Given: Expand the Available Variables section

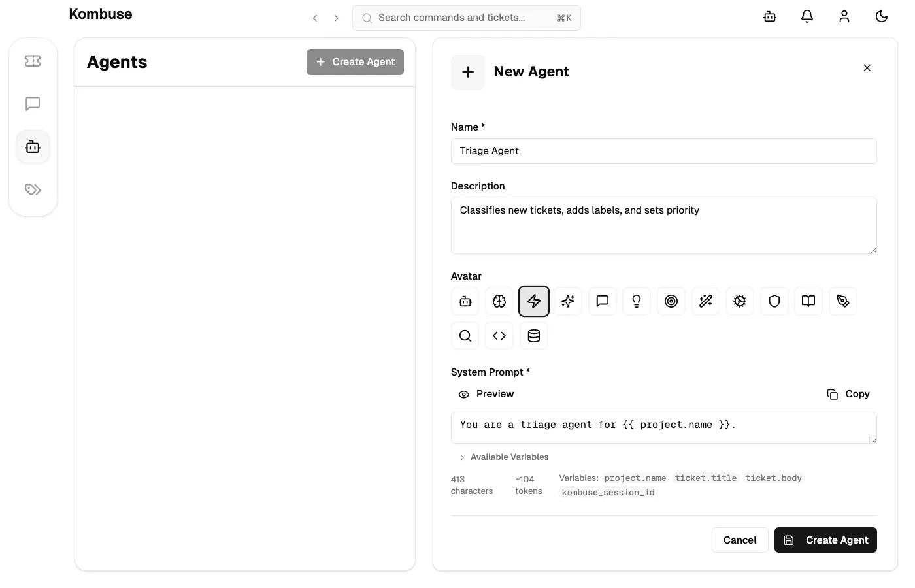Looking at the screenshot, I should point(503,457).
